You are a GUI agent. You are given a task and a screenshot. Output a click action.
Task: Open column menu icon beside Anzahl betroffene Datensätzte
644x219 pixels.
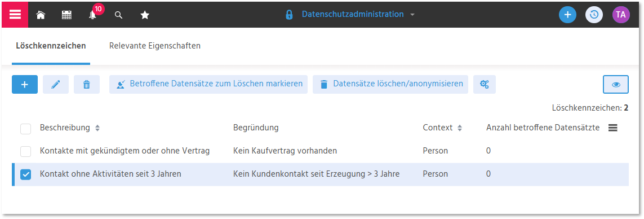pyautogui.click(x=613, y=128)
